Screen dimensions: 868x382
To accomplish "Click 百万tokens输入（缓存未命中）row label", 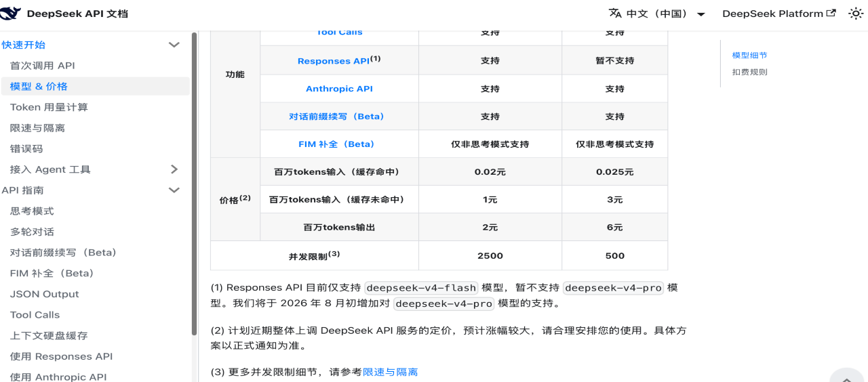I will pyautogui.click(x=339, y=200).
